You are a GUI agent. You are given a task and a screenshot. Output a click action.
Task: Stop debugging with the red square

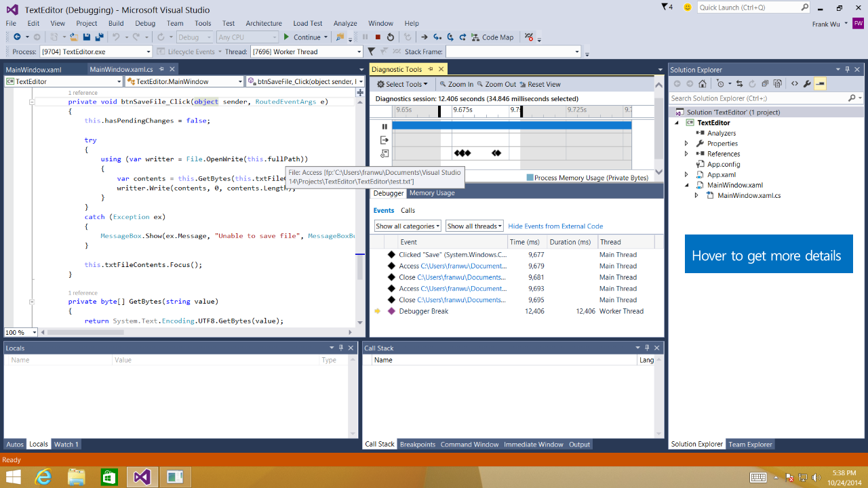click(378, 37)
